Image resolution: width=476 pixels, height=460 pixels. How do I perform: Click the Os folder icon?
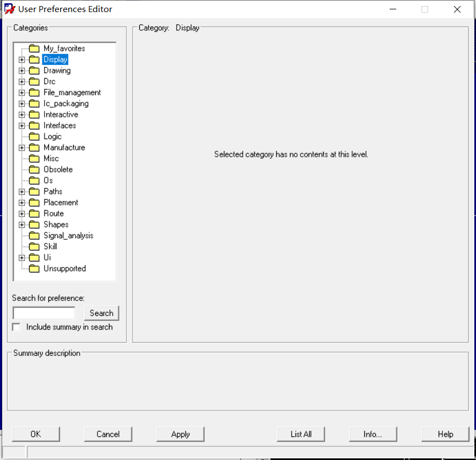34,180
